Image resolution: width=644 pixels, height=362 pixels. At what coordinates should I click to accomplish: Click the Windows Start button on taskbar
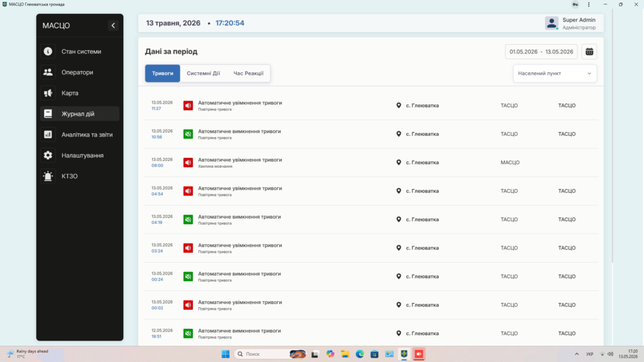[x=226, y=354]
